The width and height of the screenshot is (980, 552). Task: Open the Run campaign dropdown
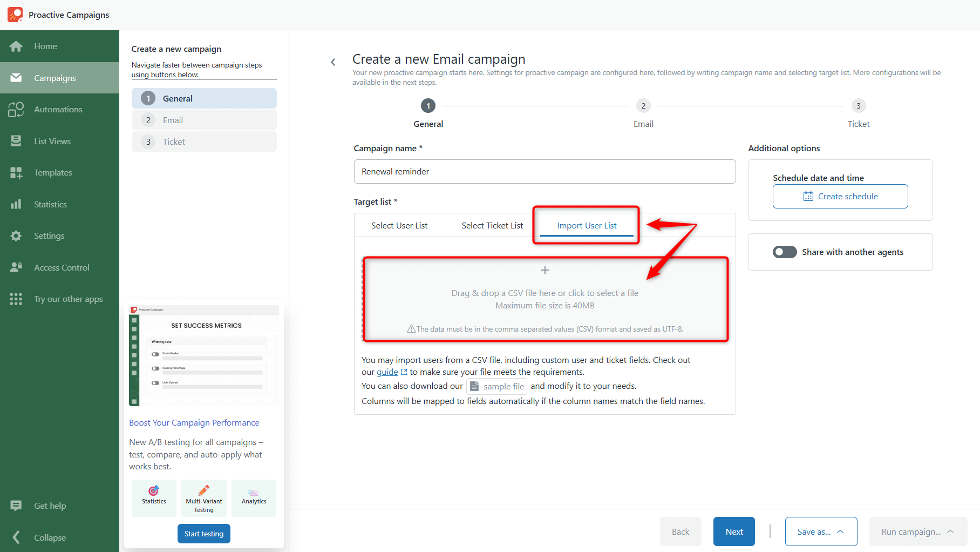tap(917, 531)
